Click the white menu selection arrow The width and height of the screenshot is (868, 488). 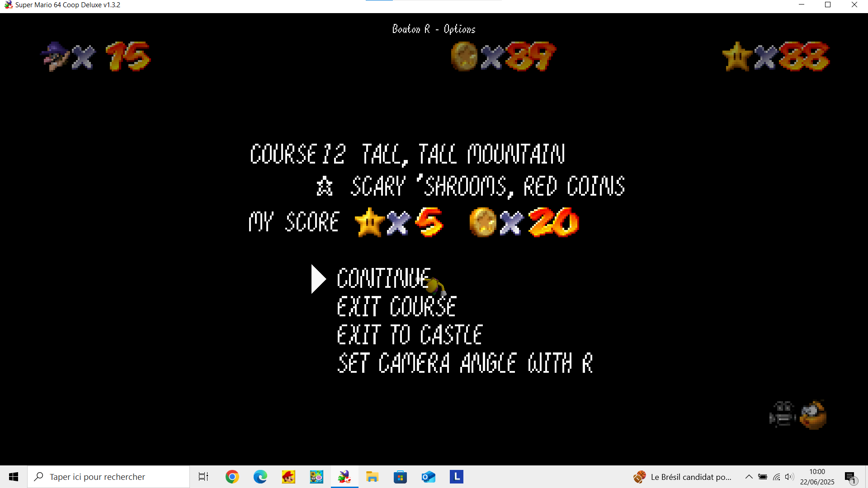tap(319, 279)
